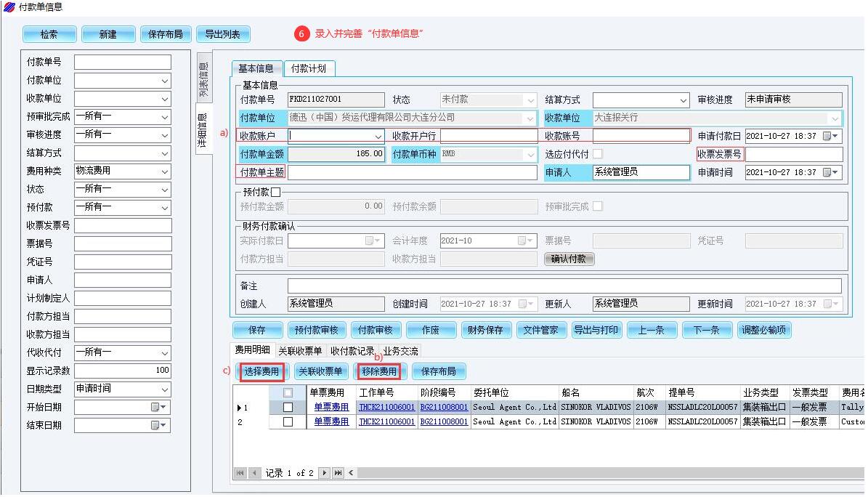Click calendar icon in 申请付款日 field

pos(829,136)
